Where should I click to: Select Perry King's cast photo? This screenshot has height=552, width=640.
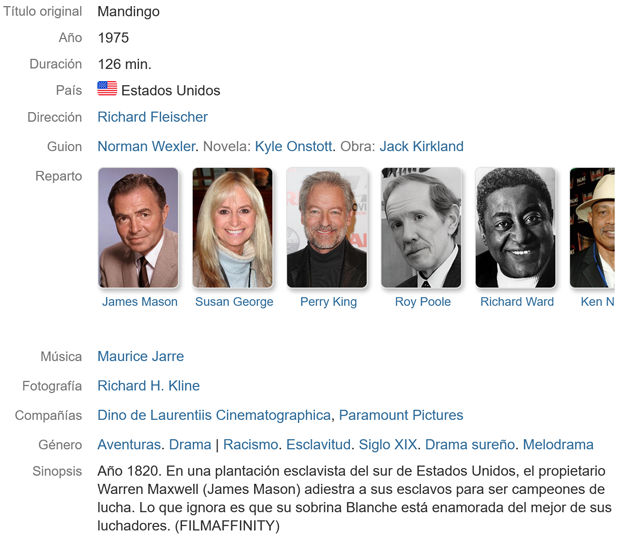[327, 228]
